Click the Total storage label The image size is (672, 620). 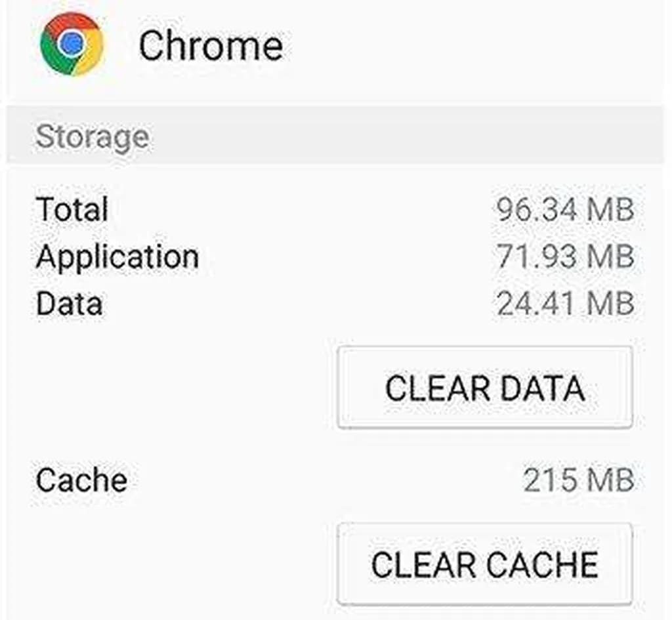tap(72, 210)
